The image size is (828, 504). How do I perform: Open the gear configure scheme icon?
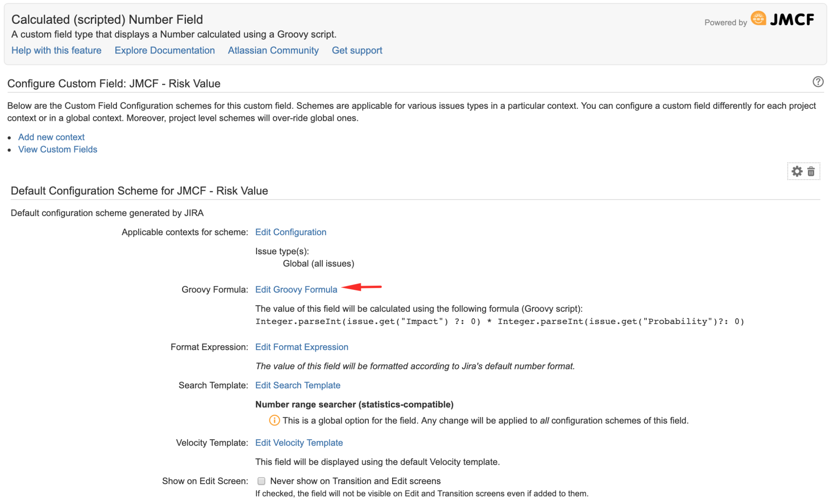click(x=796, y=171)
